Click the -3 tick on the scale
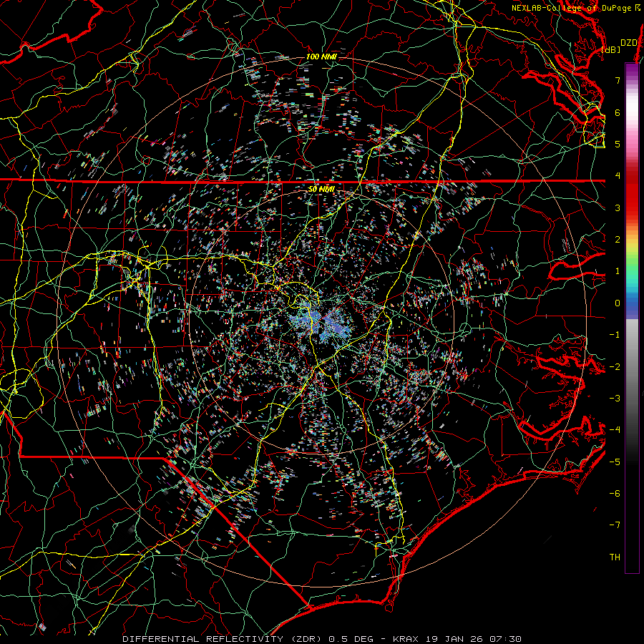 (615, 399)
